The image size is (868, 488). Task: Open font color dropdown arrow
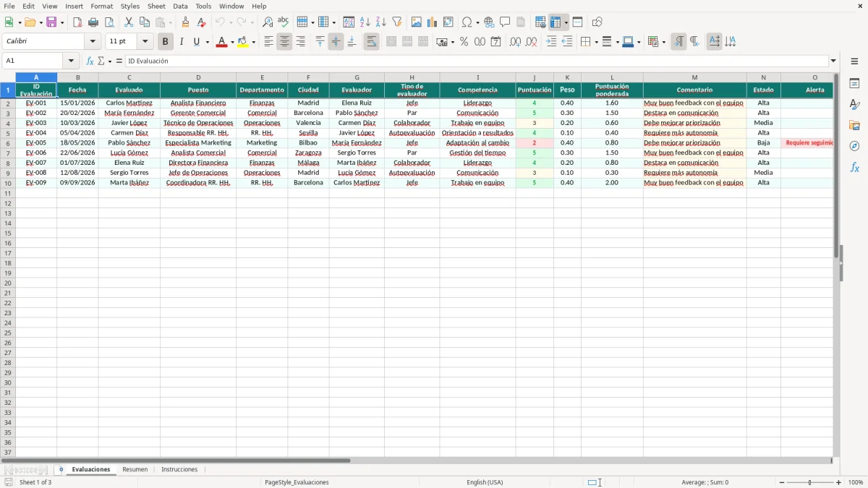[231, 42]
